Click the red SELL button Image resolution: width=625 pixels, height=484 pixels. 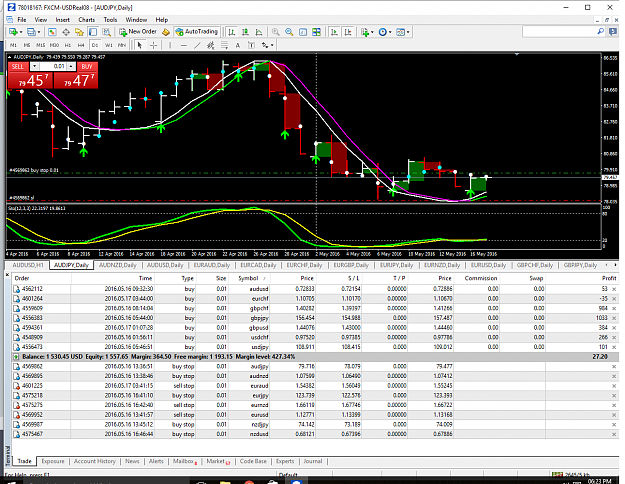(x=18, y=67)
